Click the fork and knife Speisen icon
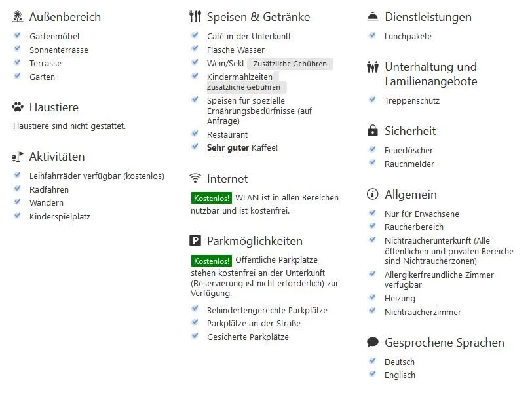Screen dimensions: 532x399 [x=195, y=16]
